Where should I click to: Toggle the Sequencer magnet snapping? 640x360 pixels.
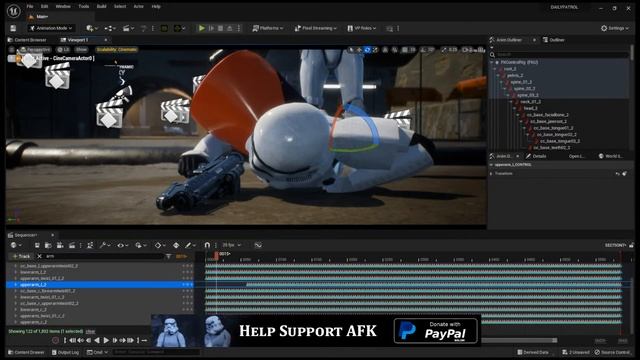tap(207, 245)
